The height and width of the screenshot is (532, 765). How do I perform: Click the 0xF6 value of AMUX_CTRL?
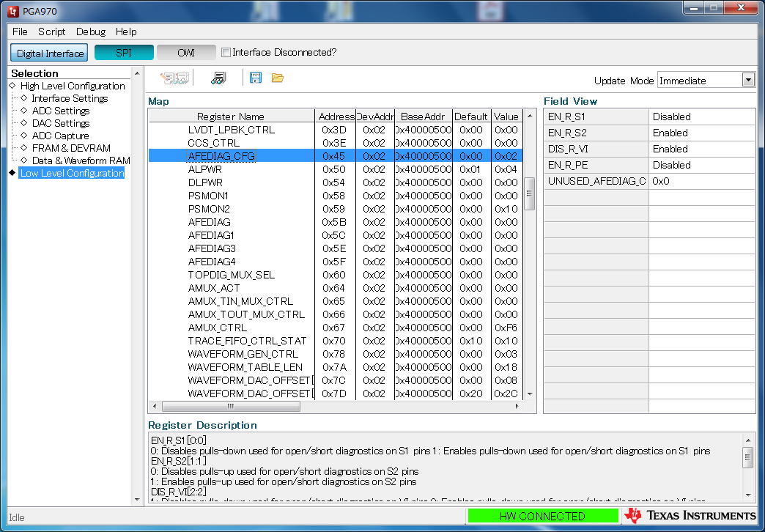coord(506,328)
